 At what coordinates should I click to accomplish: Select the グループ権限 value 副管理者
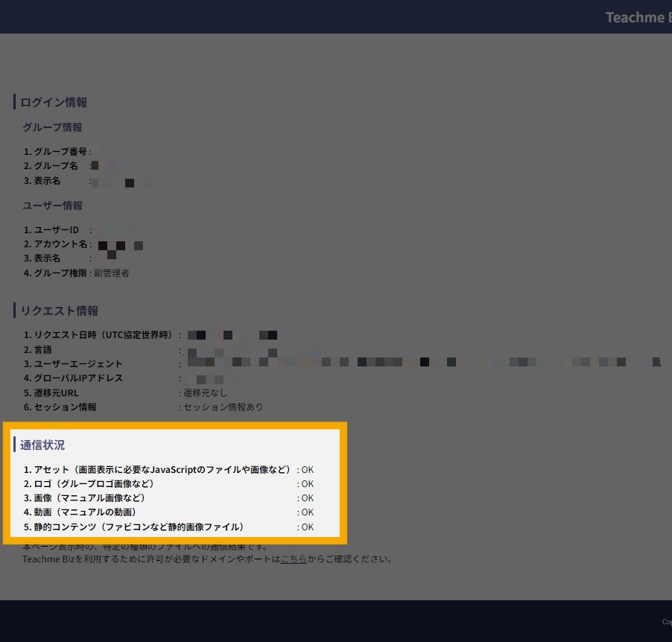[x=112, y=273]
